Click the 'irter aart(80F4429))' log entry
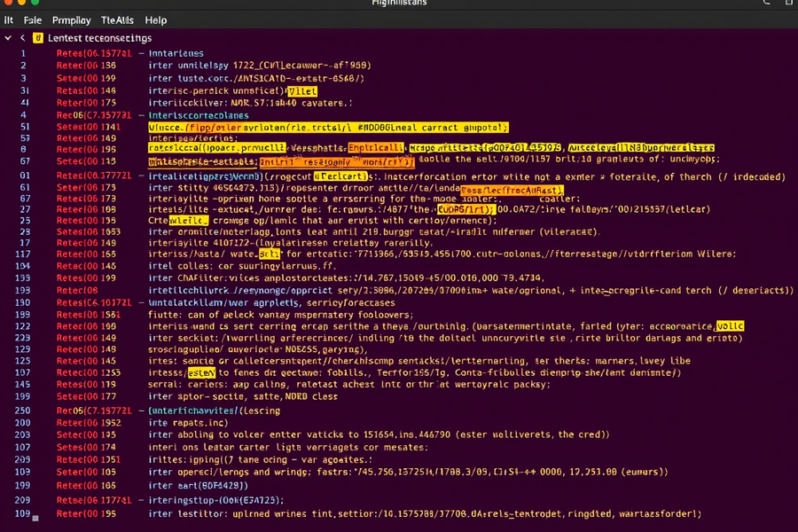798x532 pixels. coord(199,486)
